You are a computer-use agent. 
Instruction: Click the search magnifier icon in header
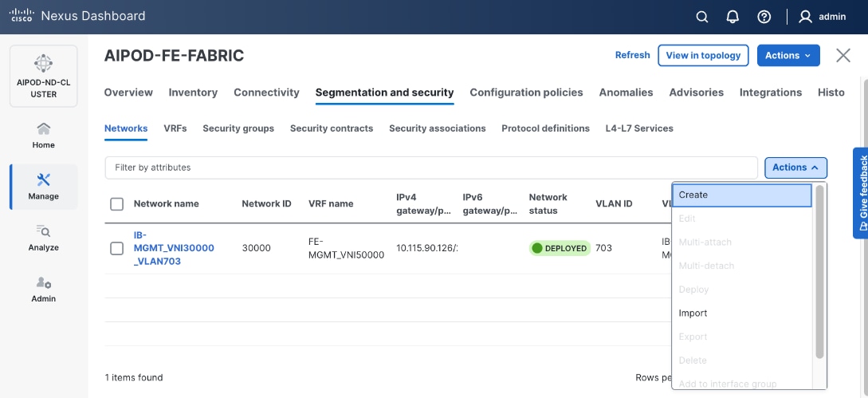click(702, 17)
